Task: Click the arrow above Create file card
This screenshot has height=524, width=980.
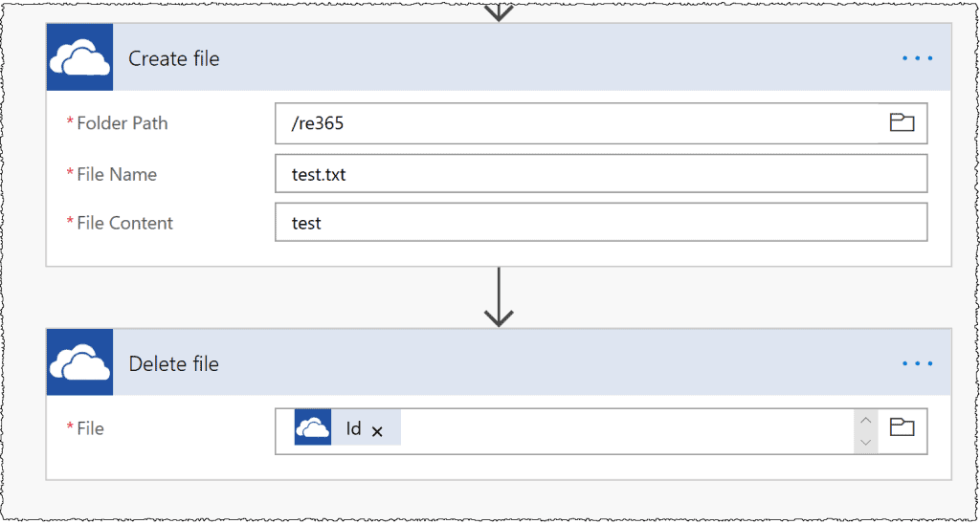Action: [x=499, y=11]
